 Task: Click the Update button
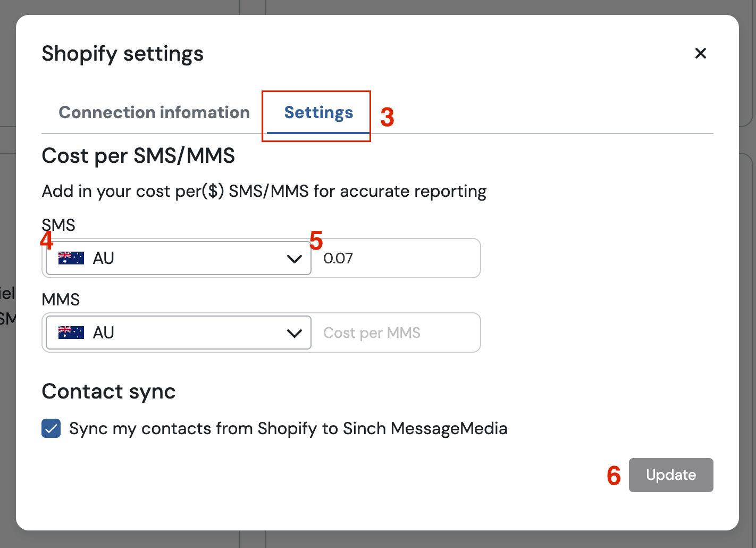(x=671, y=475)
